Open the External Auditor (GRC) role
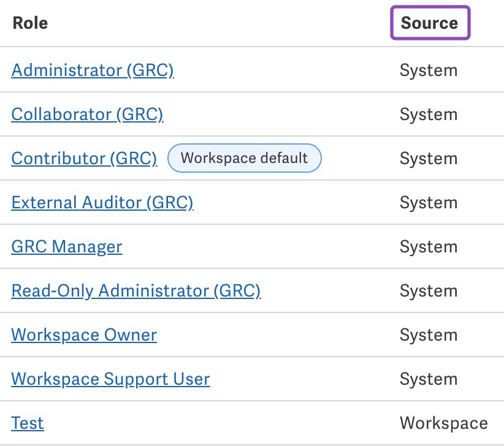The height and width of the screenshot is (446, 504). point(102,203)
